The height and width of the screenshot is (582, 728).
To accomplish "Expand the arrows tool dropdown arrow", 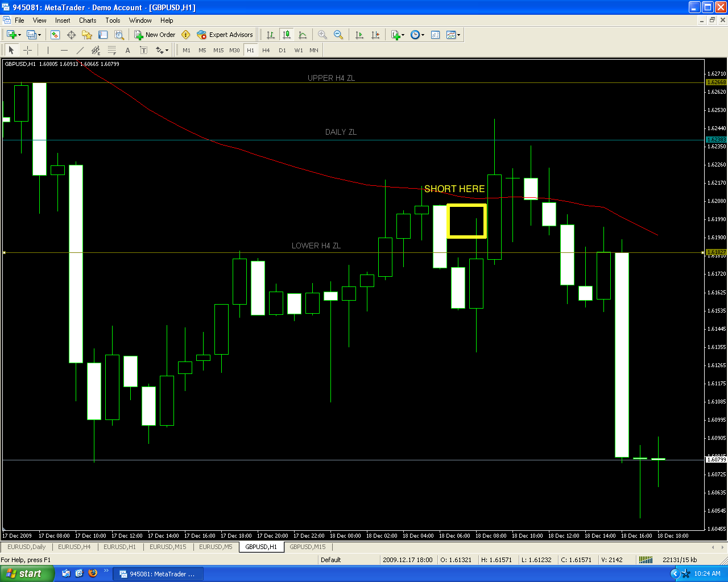I will 167,51.
